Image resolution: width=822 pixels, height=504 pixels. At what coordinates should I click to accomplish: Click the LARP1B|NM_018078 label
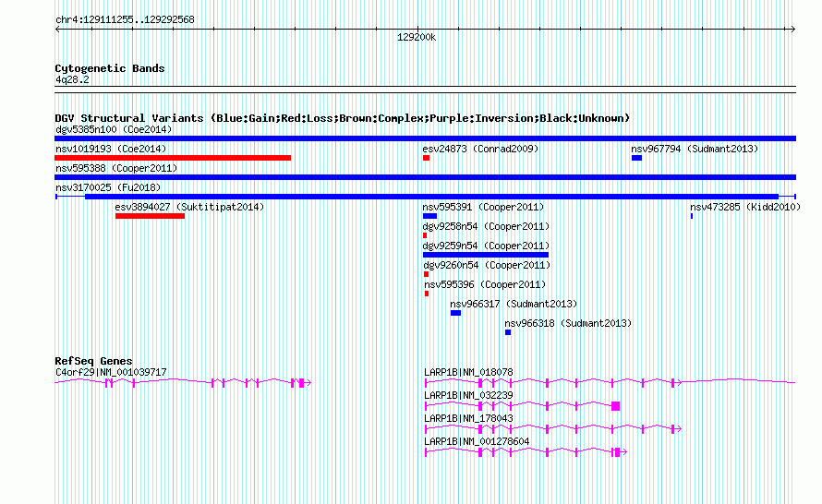tap(468, 373)
